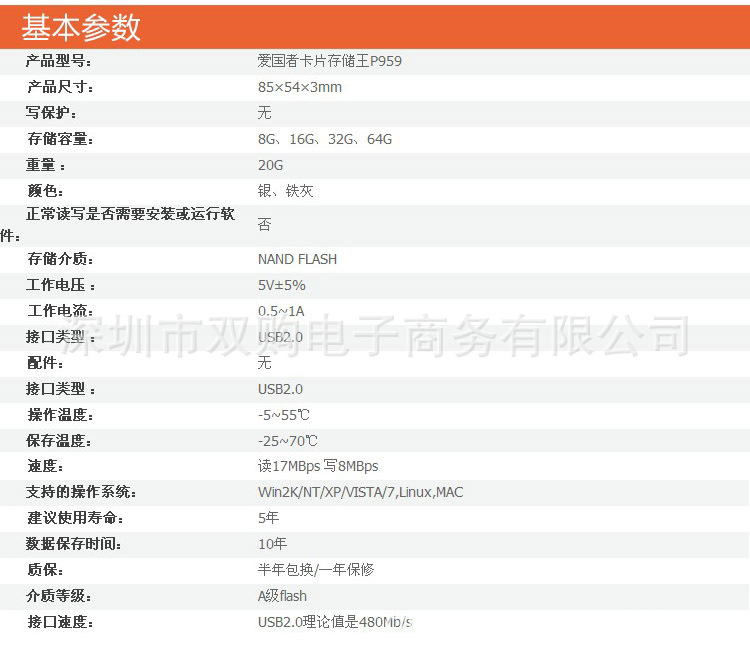Click the 基本参数 header title
This screenshot has height=654, width=750.
click(x=80, y=27)
